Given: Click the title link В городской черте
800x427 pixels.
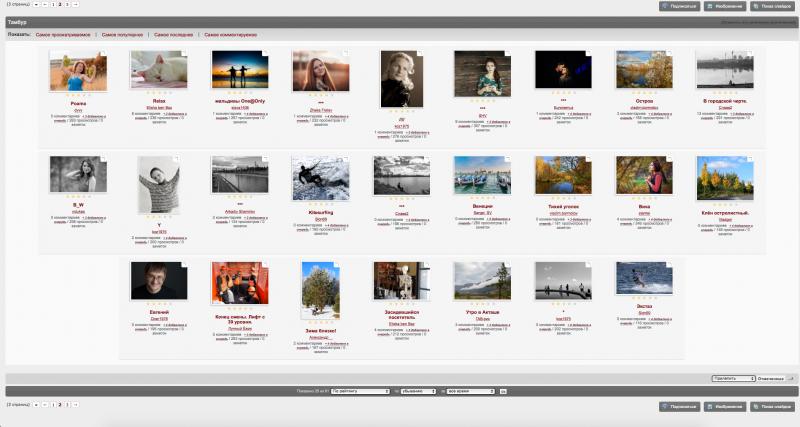Looking at the screenshot, I should 725,101.
